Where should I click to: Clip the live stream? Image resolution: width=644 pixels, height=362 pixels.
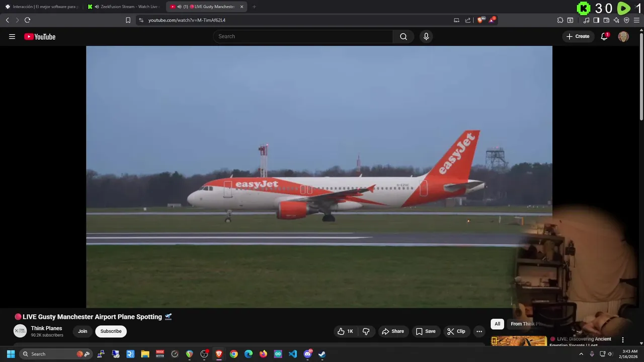pyautogui.click(x=457, y=331)
